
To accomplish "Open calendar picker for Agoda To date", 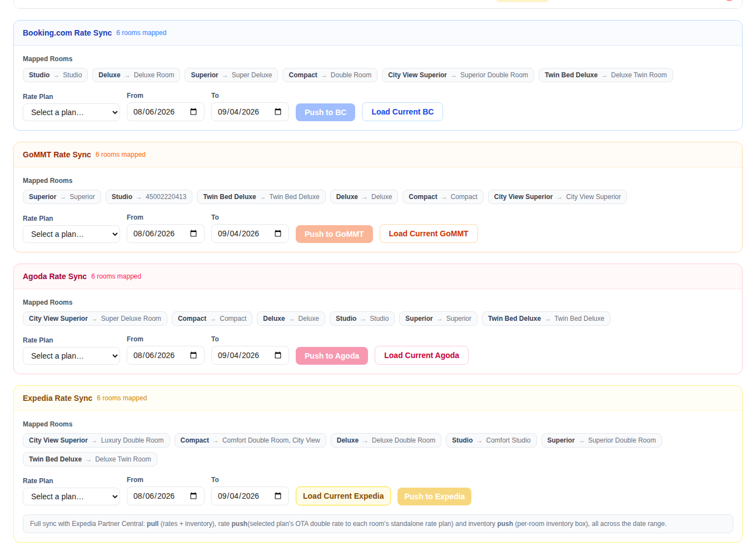I will point(278,355).
